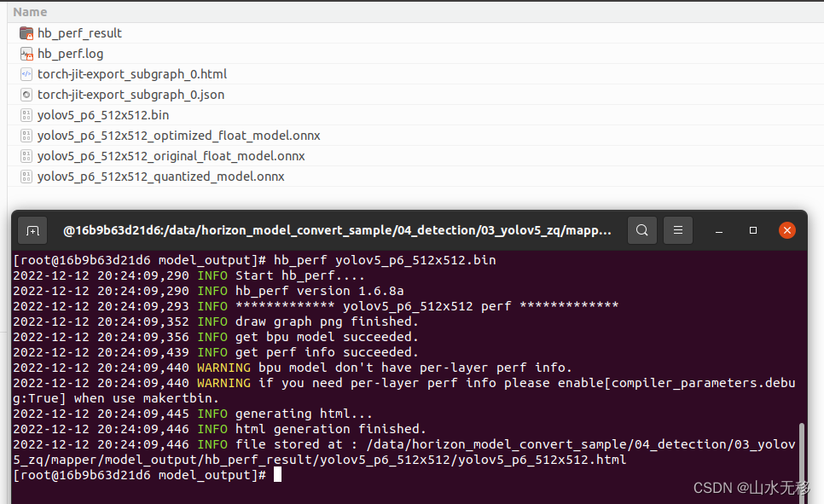
Task: Click the 'Start hb_perf....' log line
Action: point(189,276)
